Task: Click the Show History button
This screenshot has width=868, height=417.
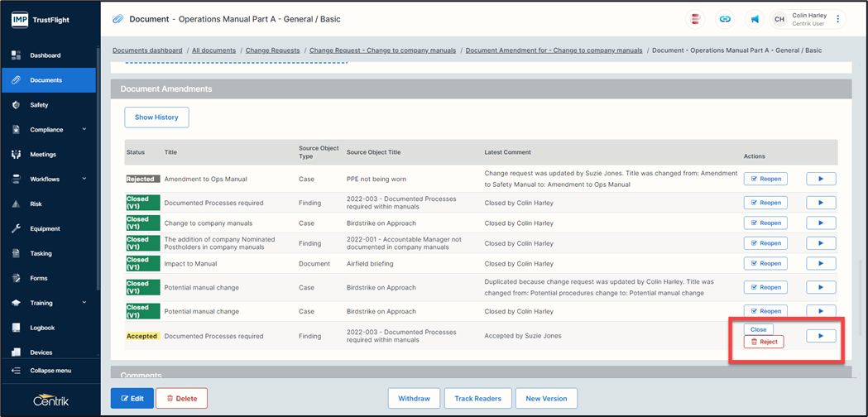Action: [x=156, y=117]
